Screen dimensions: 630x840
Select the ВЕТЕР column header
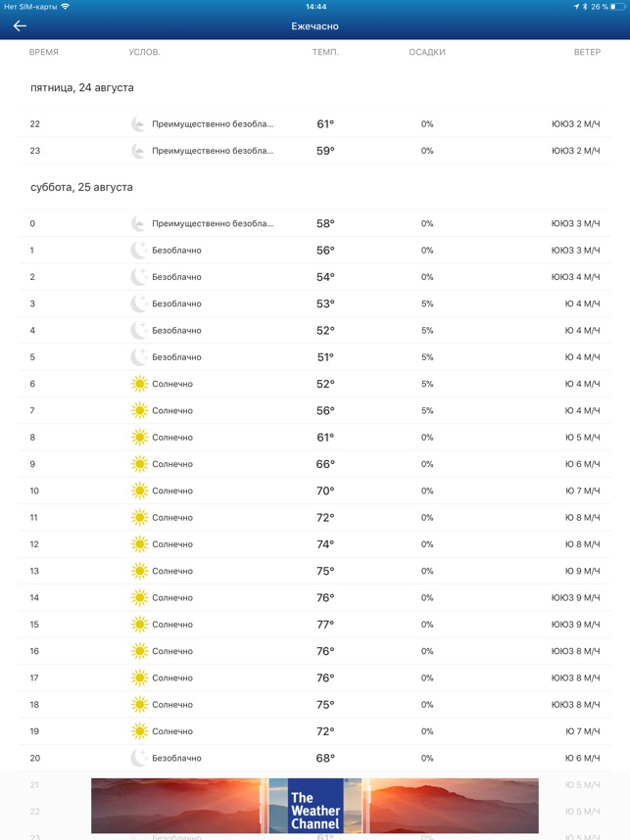point(587,52)
